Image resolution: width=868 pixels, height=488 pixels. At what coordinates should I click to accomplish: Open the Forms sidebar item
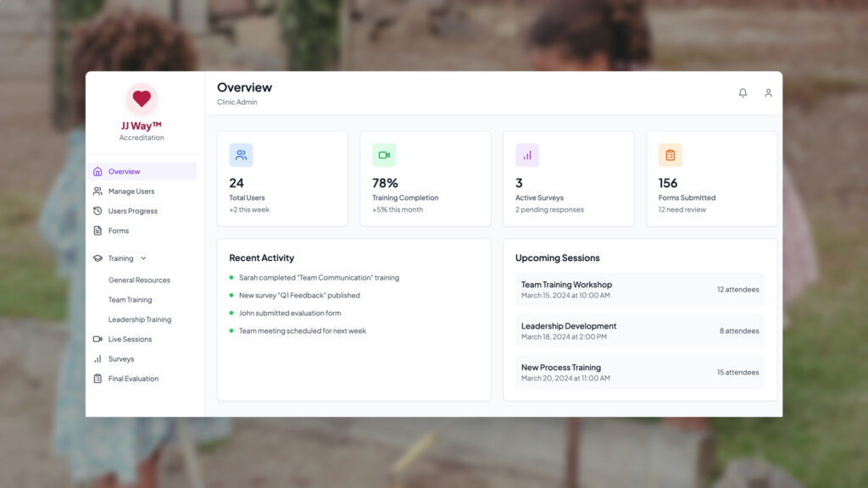pos(119,230)
